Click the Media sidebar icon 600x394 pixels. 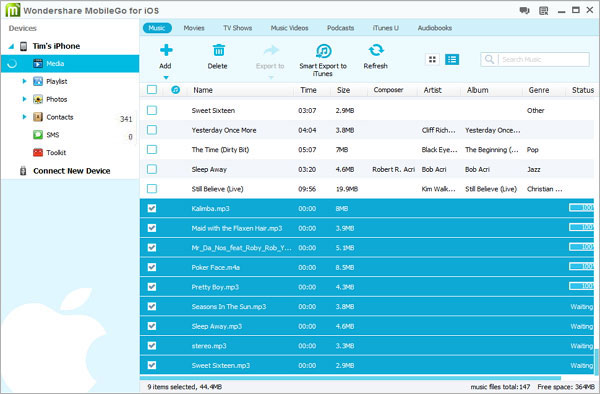tap(38, 63)
